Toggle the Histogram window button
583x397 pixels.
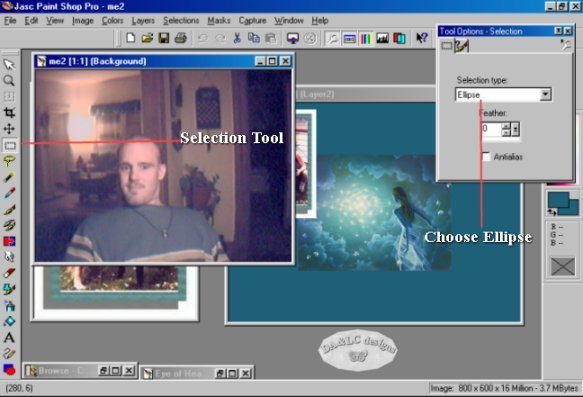click(383, 38)
